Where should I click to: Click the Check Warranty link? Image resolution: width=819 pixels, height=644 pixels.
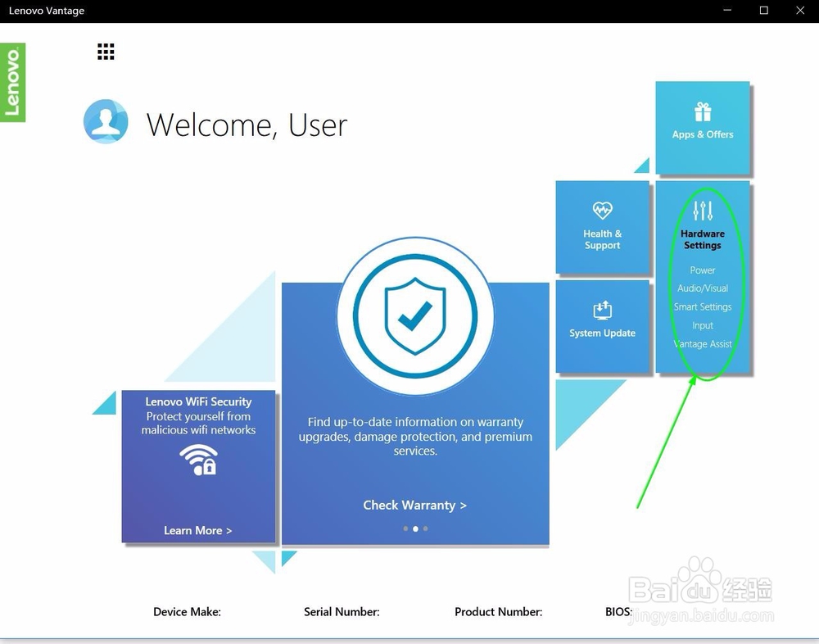coord(414,506)
